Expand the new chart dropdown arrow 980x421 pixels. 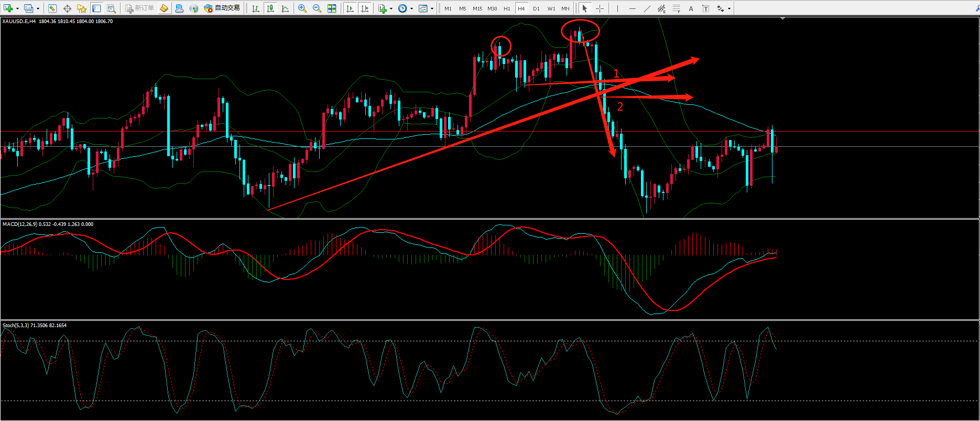[17, 8]
